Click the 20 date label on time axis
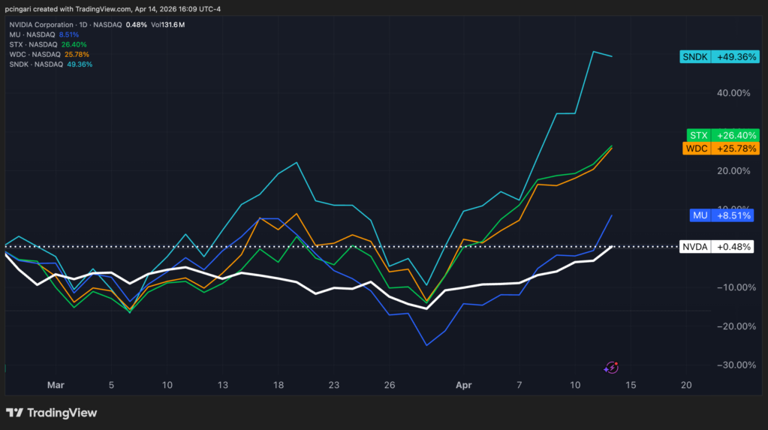This screenshot has width=768, height=430. coord(686,385)
